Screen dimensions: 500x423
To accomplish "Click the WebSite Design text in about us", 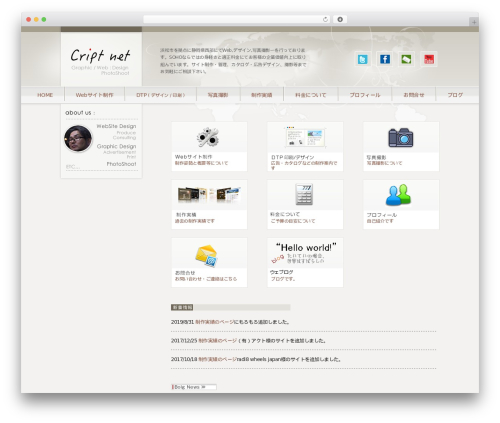I will click(x=116, y=126).
